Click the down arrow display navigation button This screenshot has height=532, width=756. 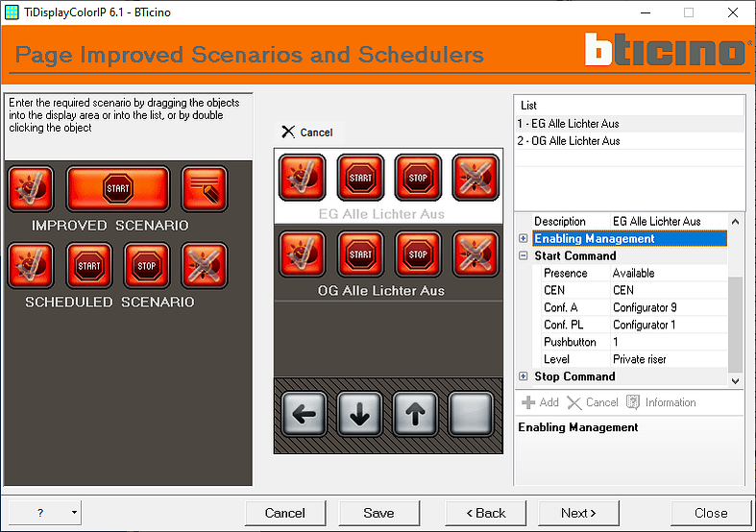point(359,414)
